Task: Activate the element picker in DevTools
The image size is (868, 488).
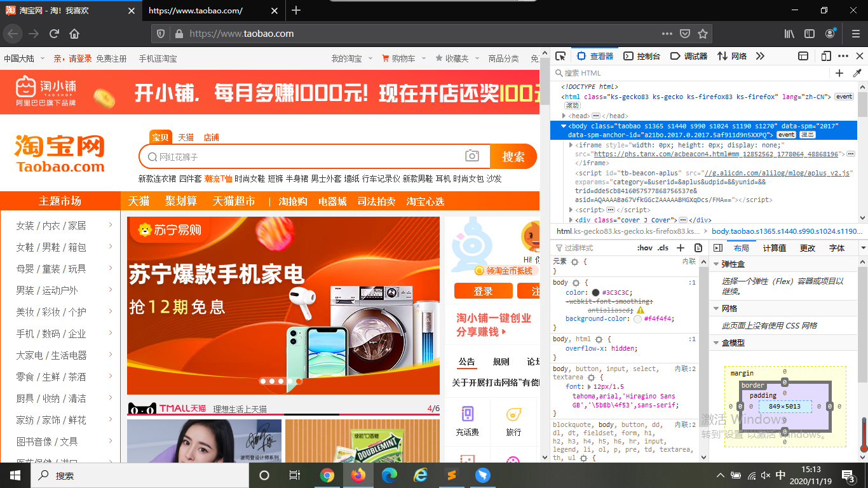Action: click(x=560, y=56)
